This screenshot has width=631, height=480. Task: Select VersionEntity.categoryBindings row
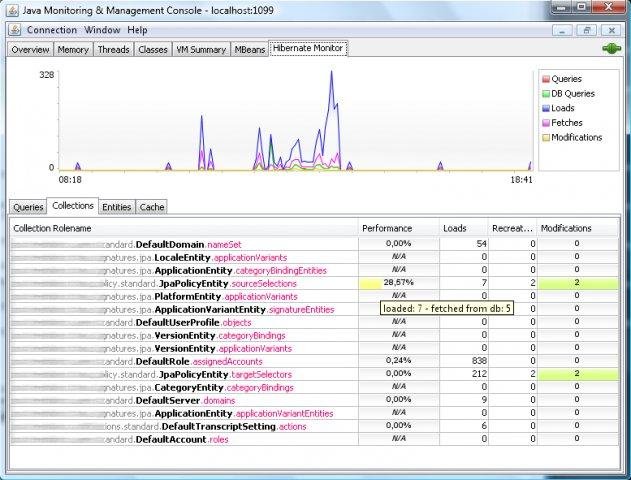coord(315,335)
